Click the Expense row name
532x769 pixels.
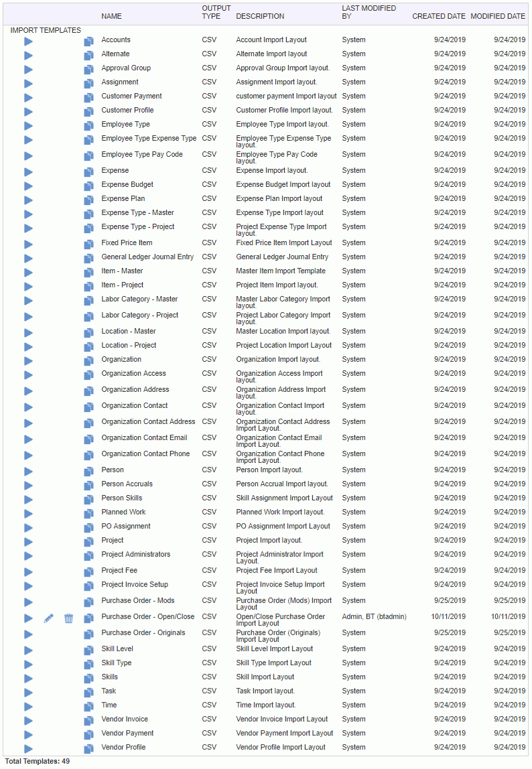(x=115, y=170)
